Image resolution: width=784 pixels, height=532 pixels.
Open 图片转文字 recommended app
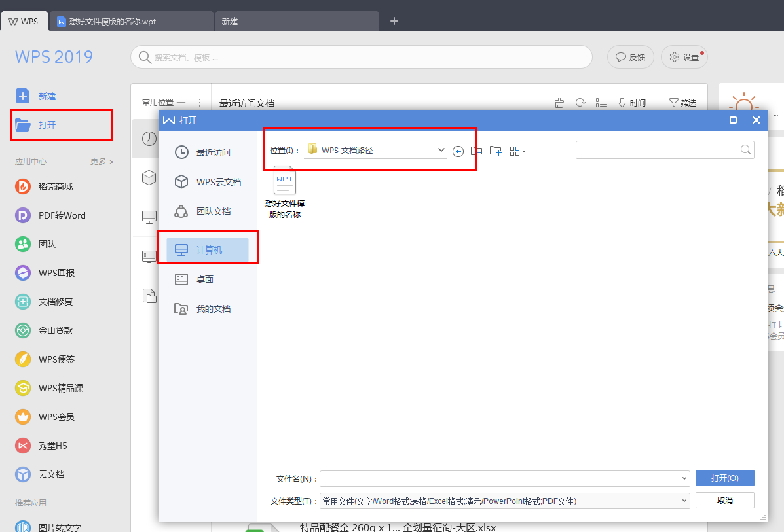[x=48, y=527]
